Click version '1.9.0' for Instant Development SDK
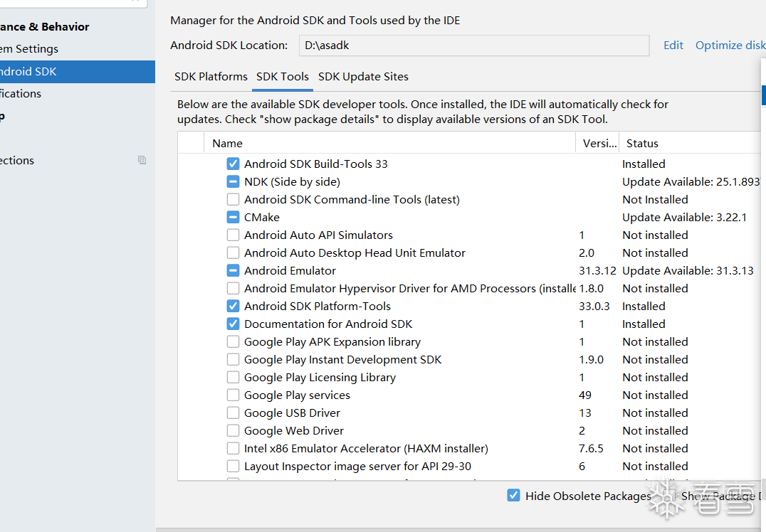The image size is (766, 532). pos(591,360)
